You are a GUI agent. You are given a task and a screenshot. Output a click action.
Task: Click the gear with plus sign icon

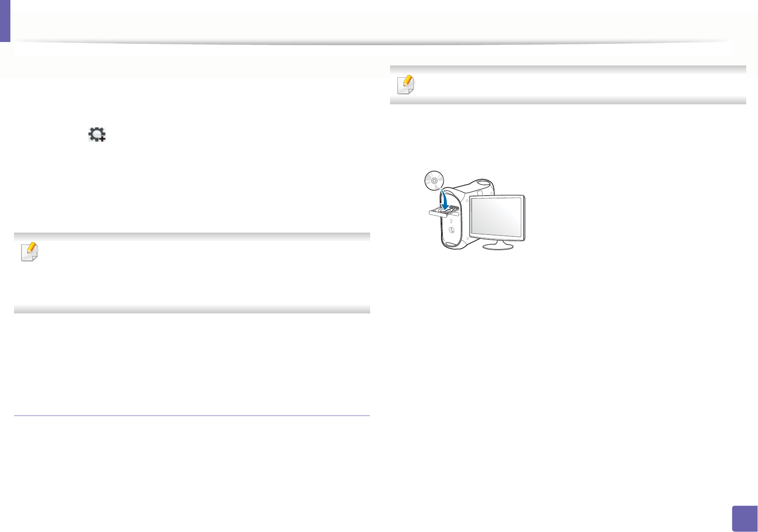(97, 135)
